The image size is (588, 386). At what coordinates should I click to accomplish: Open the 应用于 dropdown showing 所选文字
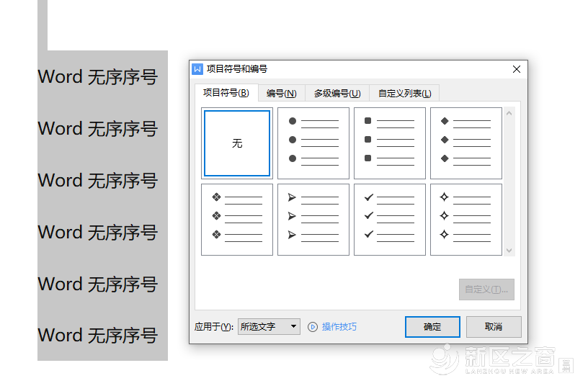(x=269, y=327)
